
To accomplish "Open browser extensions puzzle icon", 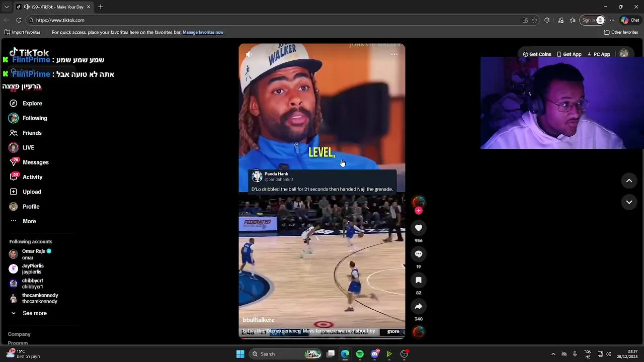I will (x=547, y=20).
